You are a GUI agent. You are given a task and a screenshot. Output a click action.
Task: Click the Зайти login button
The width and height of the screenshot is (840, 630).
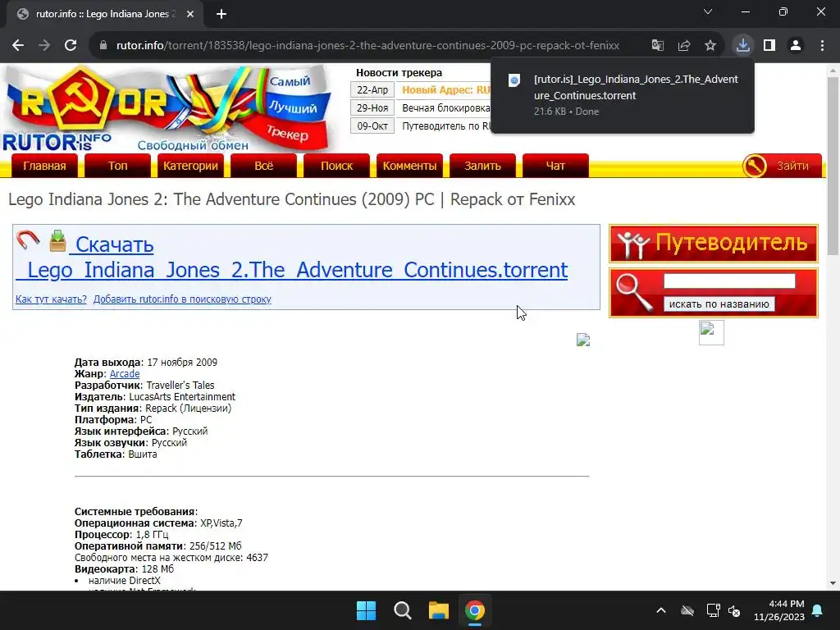coord(782,166)
